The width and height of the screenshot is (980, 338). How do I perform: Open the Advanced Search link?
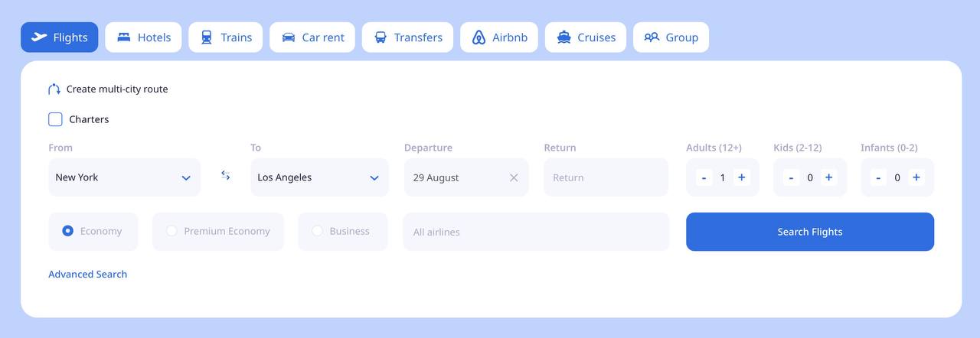[88, 274]
